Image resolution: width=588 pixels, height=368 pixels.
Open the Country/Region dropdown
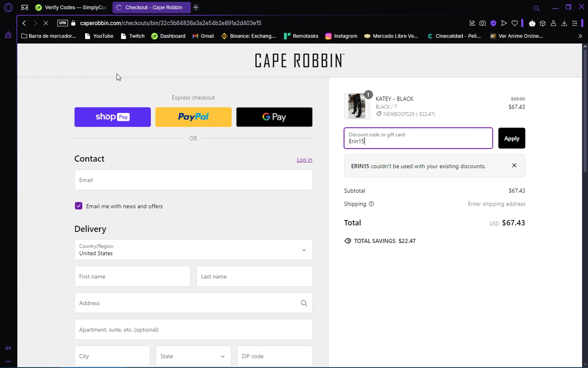[193, 250]
